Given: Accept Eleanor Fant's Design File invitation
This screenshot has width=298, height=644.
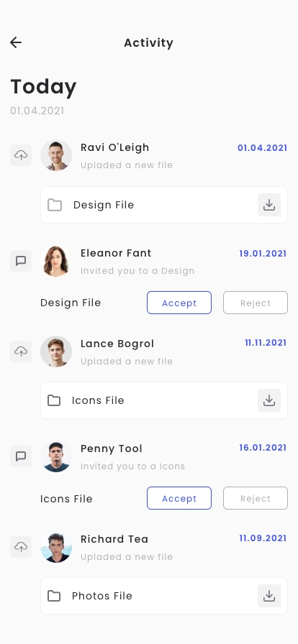Looking at the screenshot, I should click(x=179, y=303).
